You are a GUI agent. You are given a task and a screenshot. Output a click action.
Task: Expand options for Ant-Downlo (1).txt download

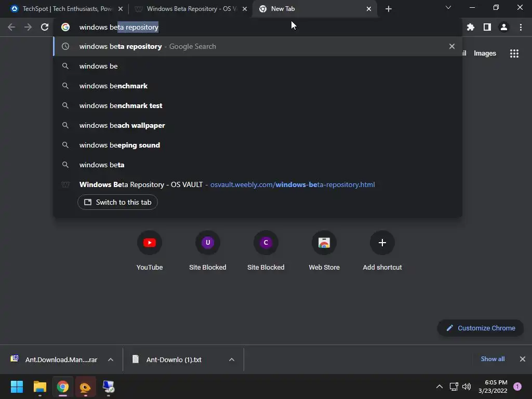232,360
